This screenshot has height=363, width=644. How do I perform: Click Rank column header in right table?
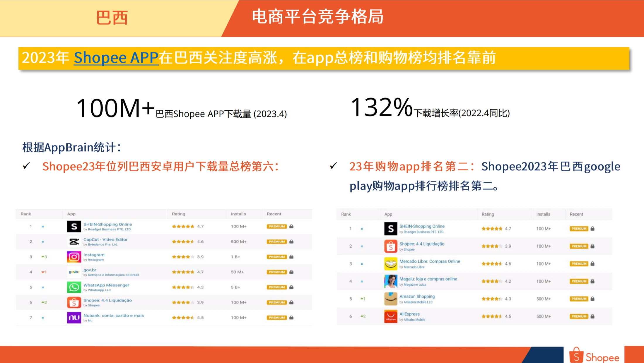click(x=346, y=214)
